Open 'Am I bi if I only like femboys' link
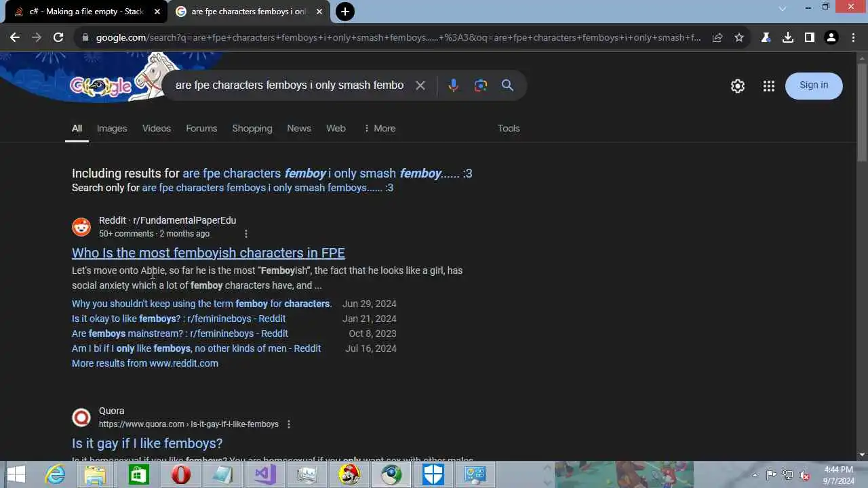 click(x=197, y=348)
